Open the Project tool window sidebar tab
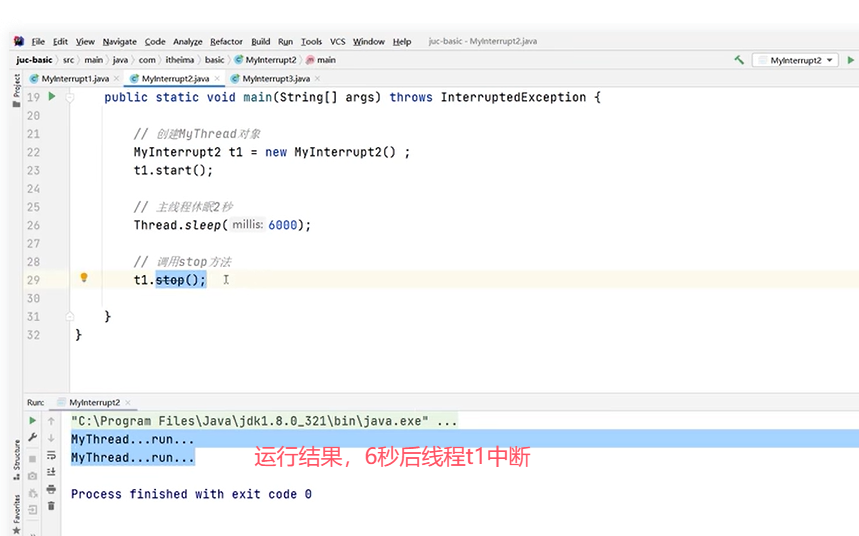This screenshot has width=859, height=536. pos(16,90)
